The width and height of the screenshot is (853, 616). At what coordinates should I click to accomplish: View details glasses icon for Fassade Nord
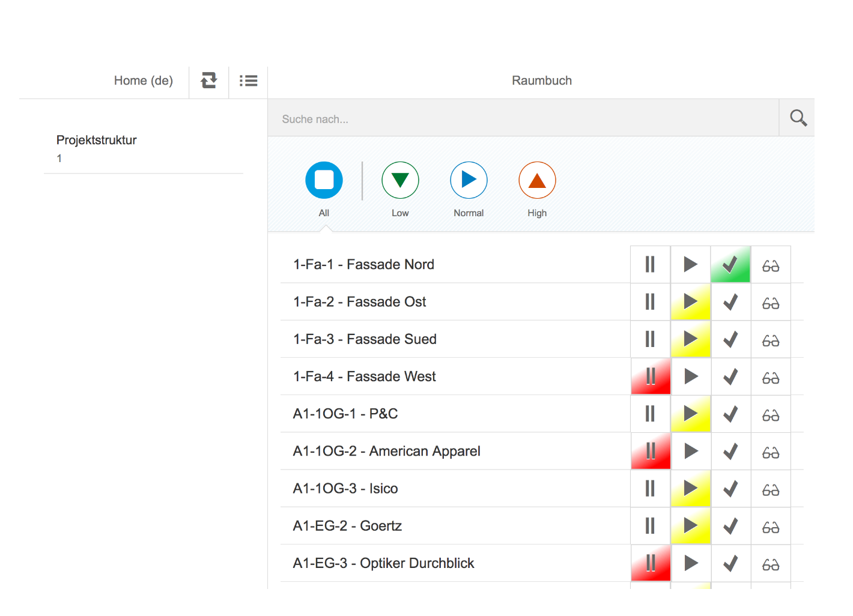click(770, 265)
